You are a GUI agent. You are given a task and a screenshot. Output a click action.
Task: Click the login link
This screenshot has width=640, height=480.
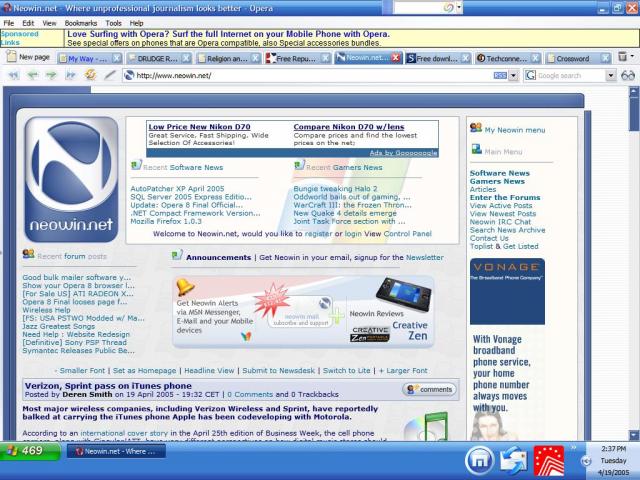(353, 234)
